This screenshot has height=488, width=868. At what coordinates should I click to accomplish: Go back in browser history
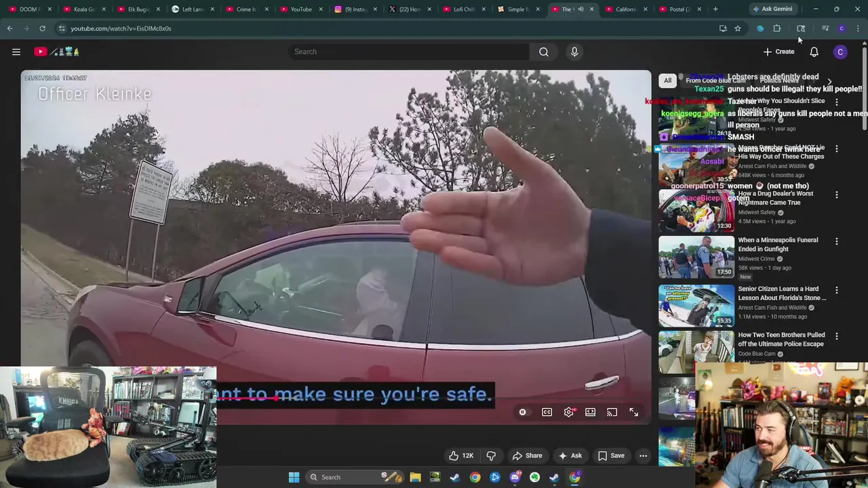coord(9,28)
